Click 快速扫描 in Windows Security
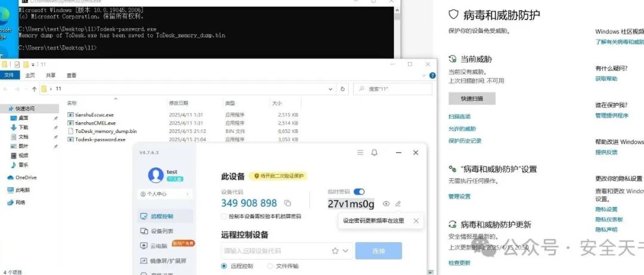This screenshot has width=644, height=275. point(472,98)
